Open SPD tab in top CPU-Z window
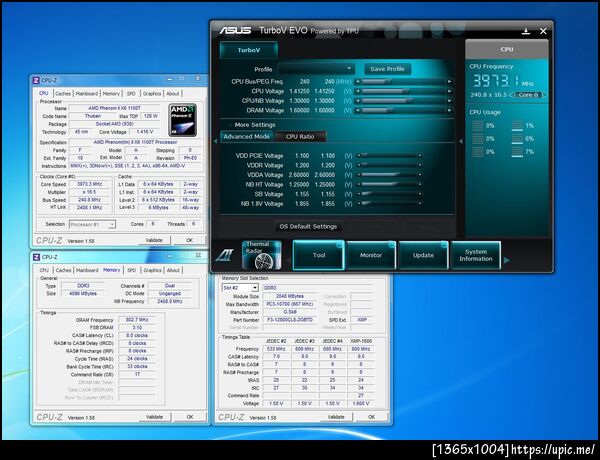This screenshot has width=600, height=460. pos(131,93)
